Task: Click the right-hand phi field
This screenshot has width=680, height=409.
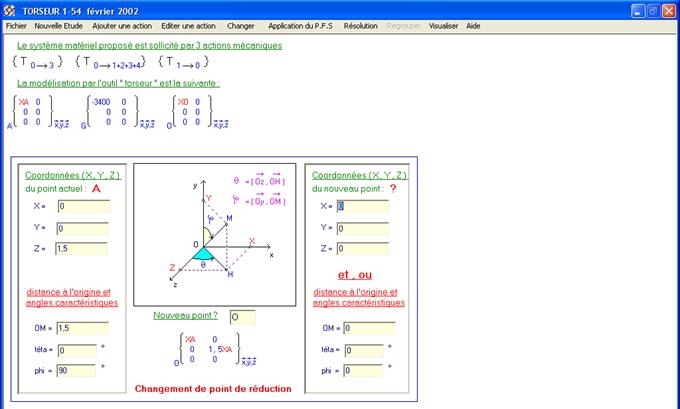Action: (x=363, y=371)
